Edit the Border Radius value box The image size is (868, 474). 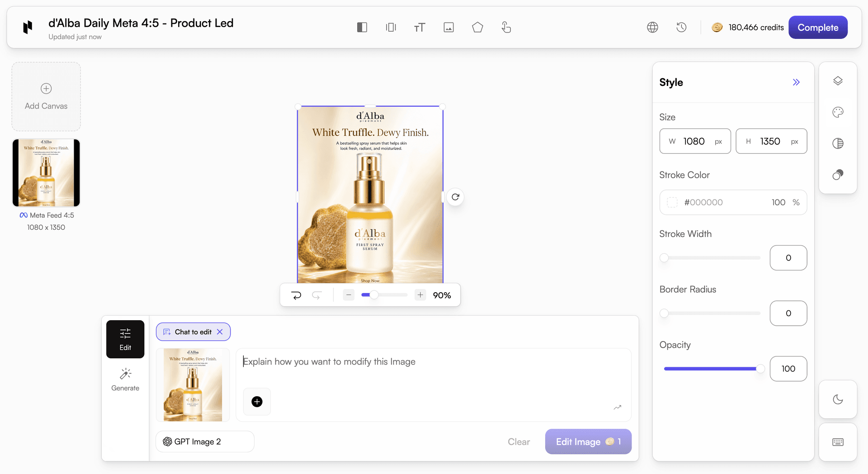pos(788,313)
